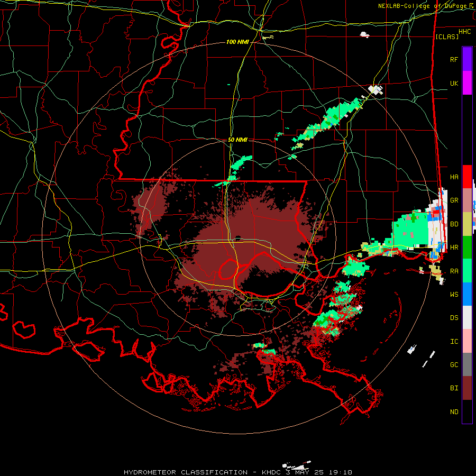The image size is (476, 476).
Task: Click the [CLAS] label above the legend
Action: tap(447, 37)
